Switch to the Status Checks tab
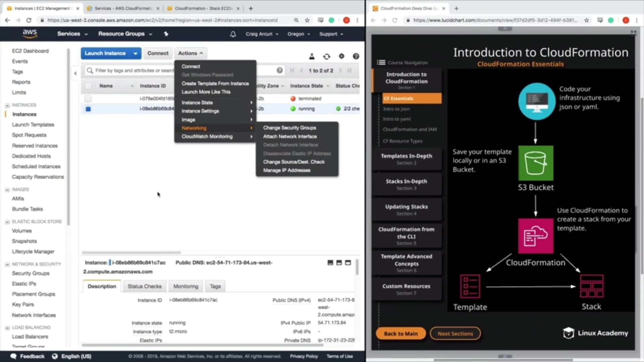Viewport: 644px width, 362px height. coord(144,286)
